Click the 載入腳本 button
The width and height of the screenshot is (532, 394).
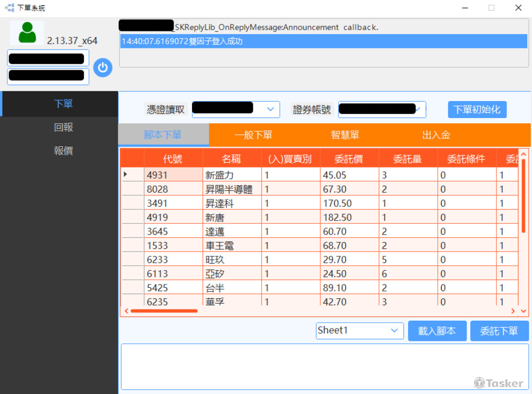[x=437, y=331]
